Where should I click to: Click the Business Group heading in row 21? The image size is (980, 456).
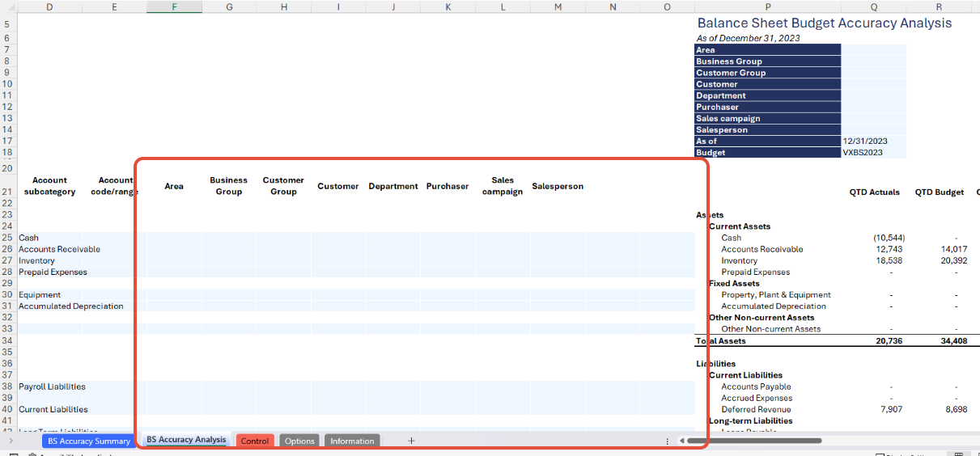tap(229, 186)
